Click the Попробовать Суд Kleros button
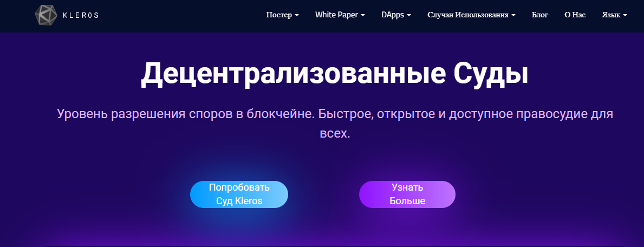This screenshot has height=247, width=644. click(x=239, y=194)
